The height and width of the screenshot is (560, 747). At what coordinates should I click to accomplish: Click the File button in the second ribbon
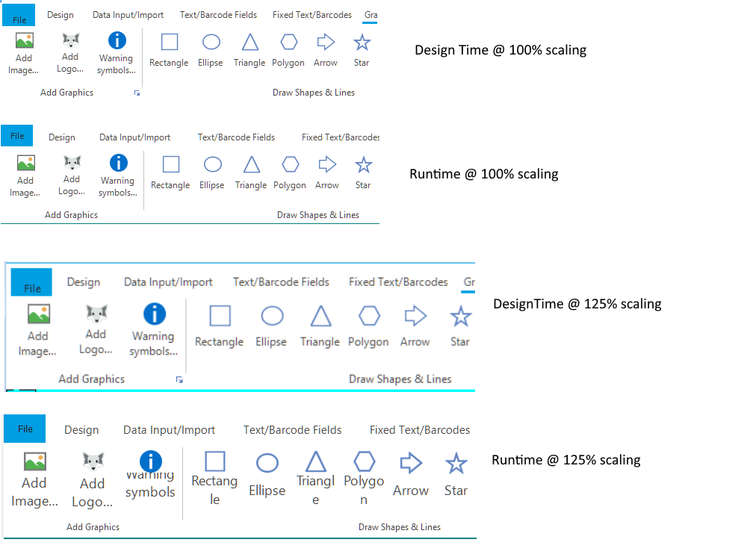tap(18, 136)
